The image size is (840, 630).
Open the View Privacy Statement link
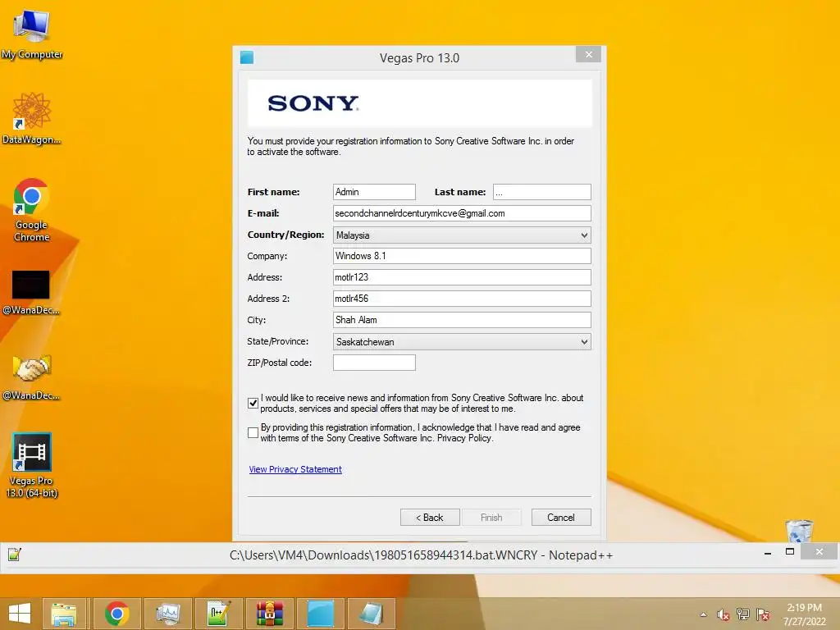point(295,469)
